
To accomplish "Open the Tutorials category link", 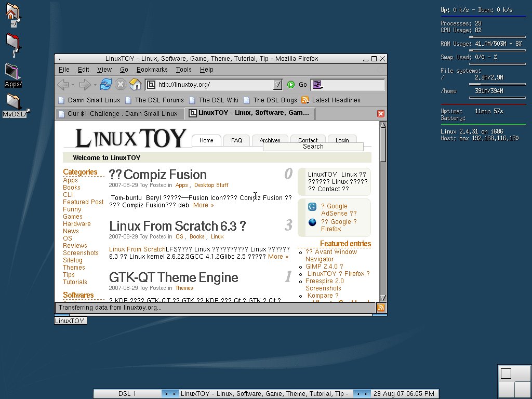I will pyautogui.click(x=75, y=282).
